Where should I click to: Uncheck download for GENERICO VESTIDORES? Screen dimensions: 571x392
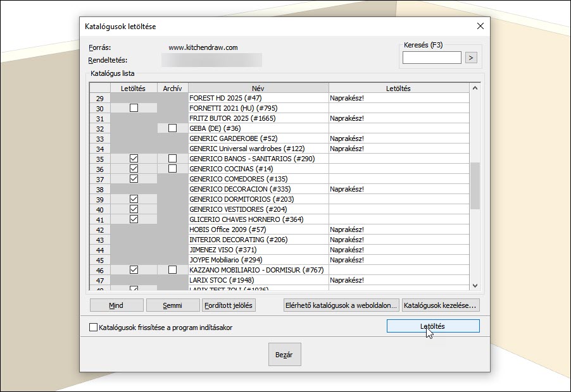tap(134, 209)
